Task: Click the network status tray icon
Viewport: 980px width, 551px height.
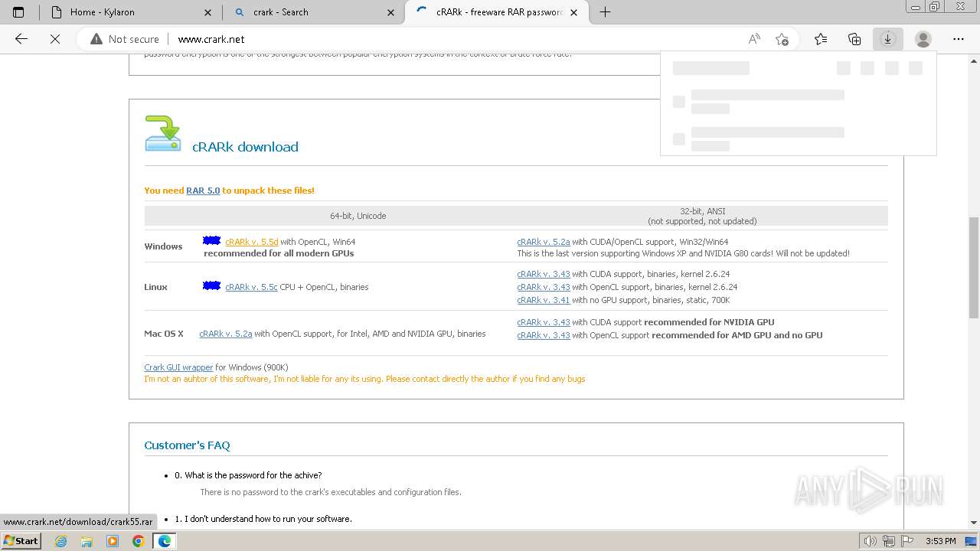Action: (890, 541)
